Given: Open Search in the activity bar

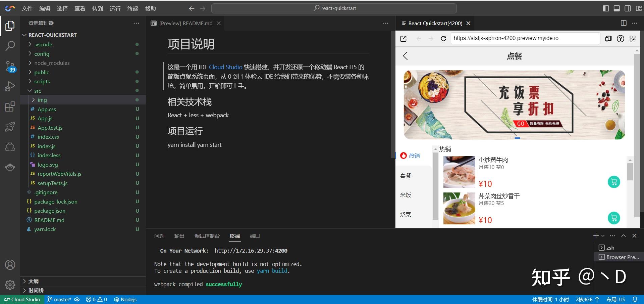Looking at the screenshot, I should tap(10, 45).
